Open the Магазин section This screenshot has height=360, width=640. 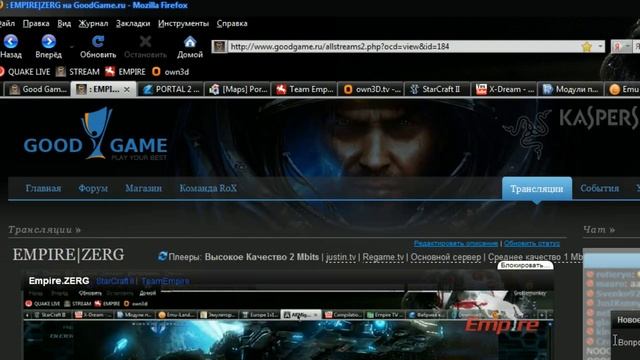144,189
